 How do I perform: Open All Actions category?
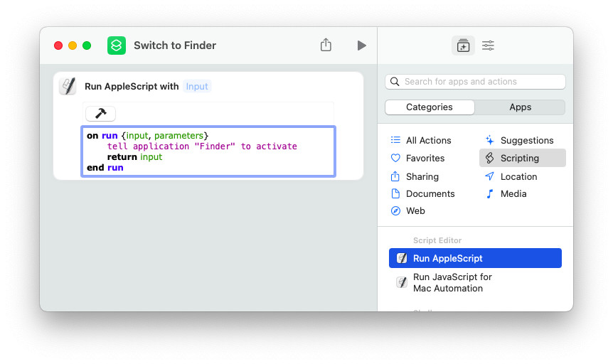click(x=428, y=140)
